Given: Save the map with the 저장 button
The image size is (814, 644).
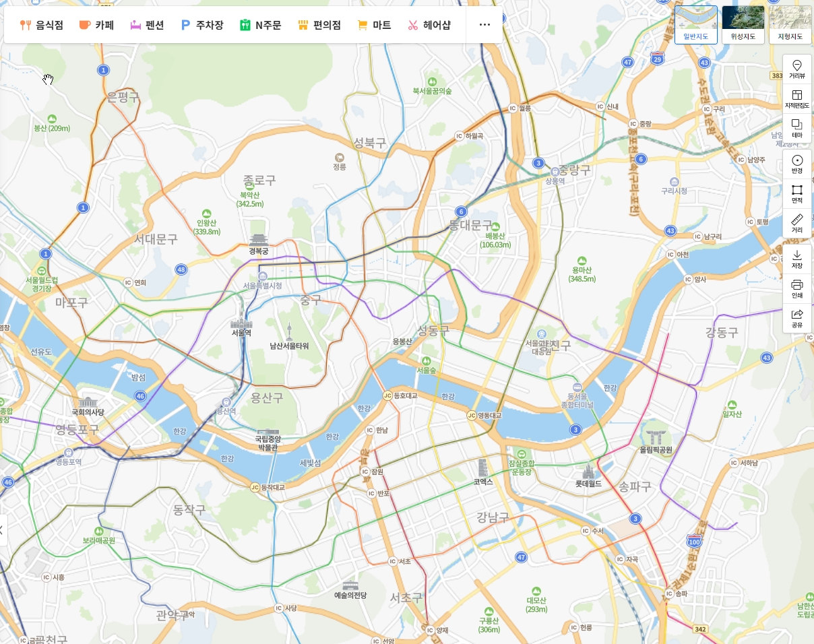Looking at the screenshot, I should pos(797,259).
